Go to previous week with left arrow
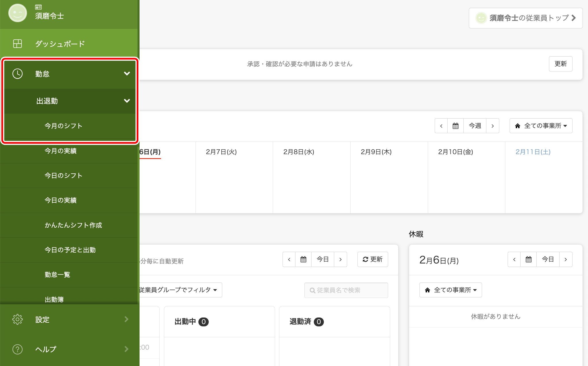This screenshot has width=588, height=366. [x=441, y=126]
